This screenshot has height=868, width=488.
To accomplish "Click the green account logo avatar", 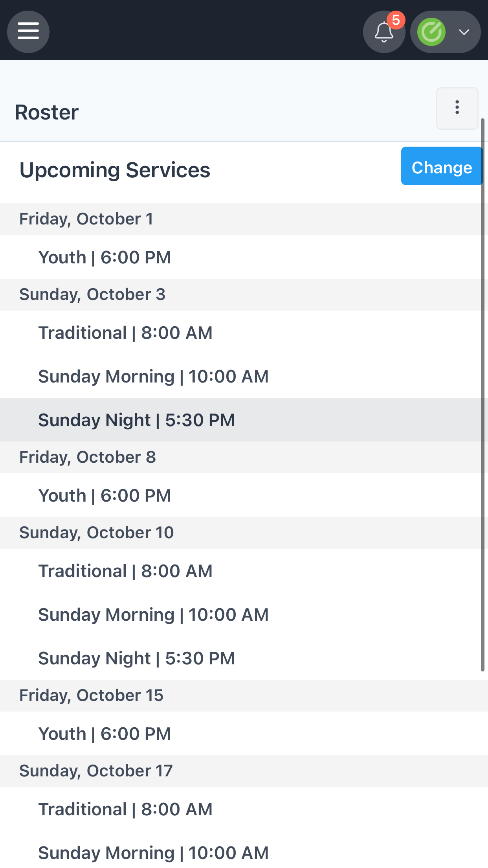I will (431, 32).
